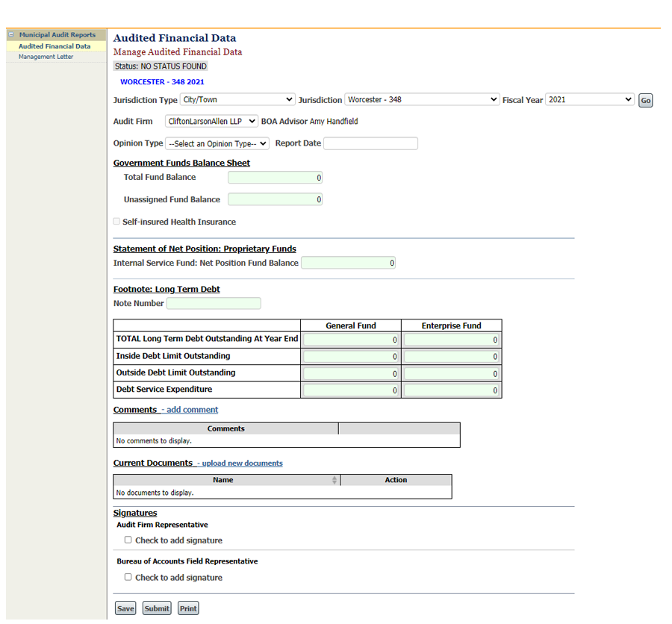Open the Fiscal Year dropdown

point(589,99)
